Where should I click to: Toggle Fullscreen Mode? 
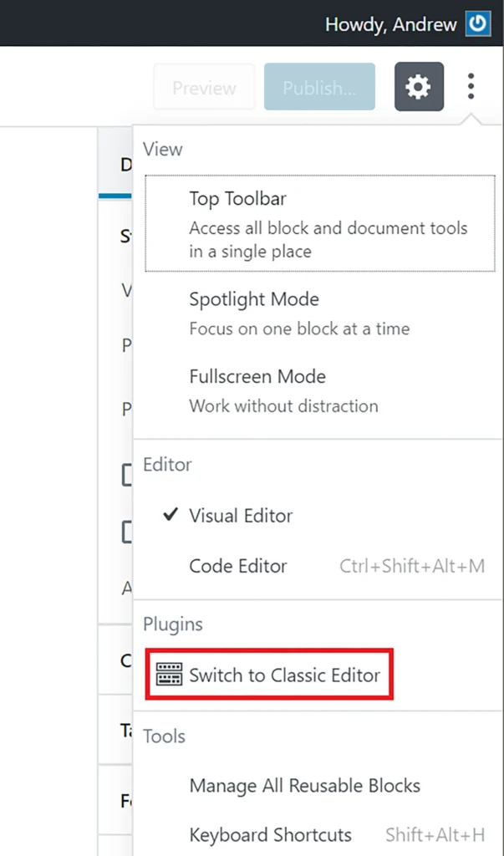(x=318, y=391)
